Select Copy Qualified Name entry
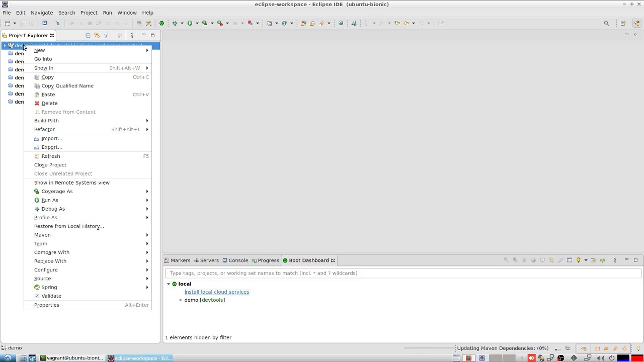This screenshot has width=644, height=362. 88,86
